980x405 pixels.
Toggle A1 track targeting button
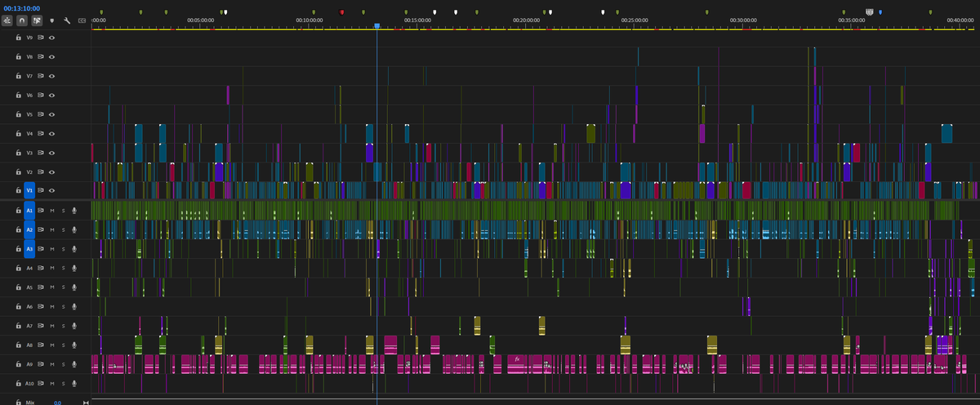tap(29, 210)
